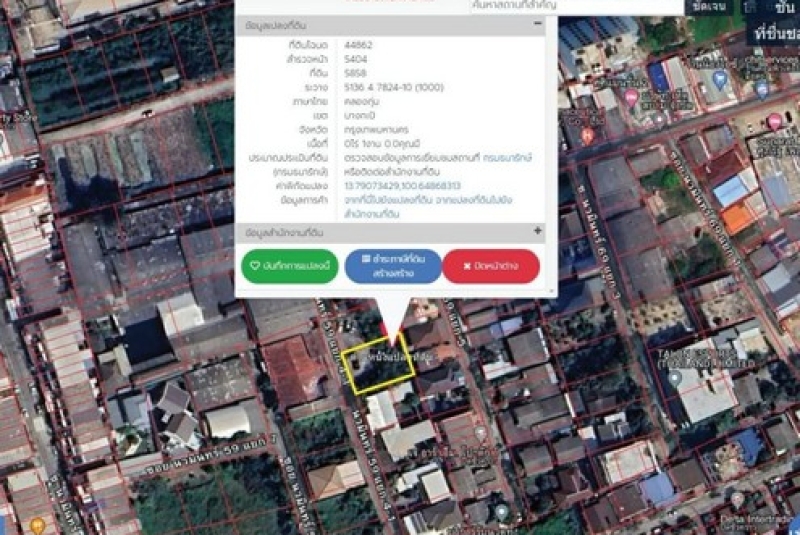Click the land number value 5858

[356, 73]
